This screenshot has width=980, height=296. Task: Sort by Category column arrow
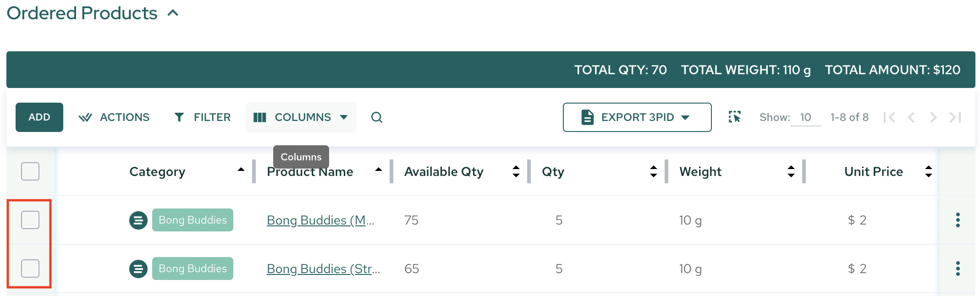pos(241,170)
